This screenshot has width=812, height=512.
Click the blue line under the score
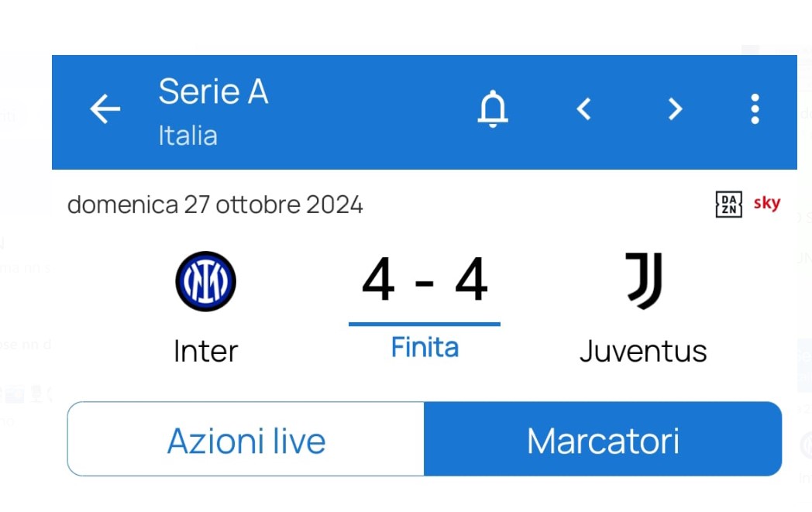[x=425, y=324]
